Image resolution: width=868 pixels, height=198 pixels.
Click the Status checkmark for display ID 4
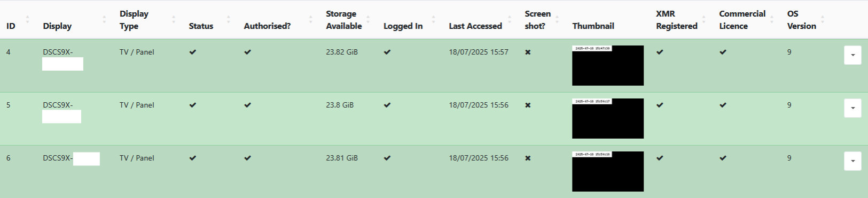click(x=193, y=52)
